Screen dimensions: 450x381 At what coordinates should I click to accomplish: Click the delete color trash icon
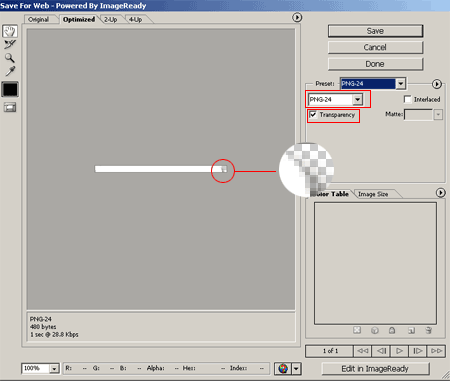(x=429, y=330)
